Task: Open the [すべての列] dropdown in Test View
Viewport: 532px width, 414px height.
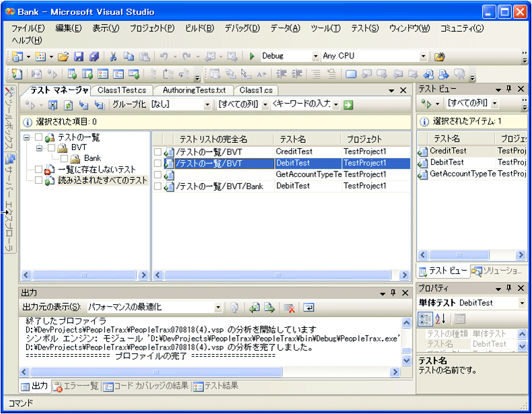Action: [x=495, y=104]
